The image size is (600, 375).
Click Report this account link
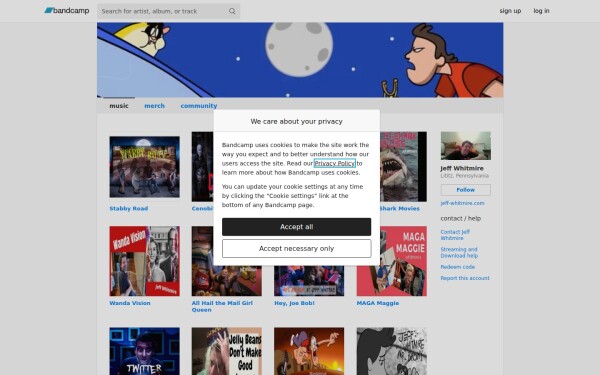point(465,278)
